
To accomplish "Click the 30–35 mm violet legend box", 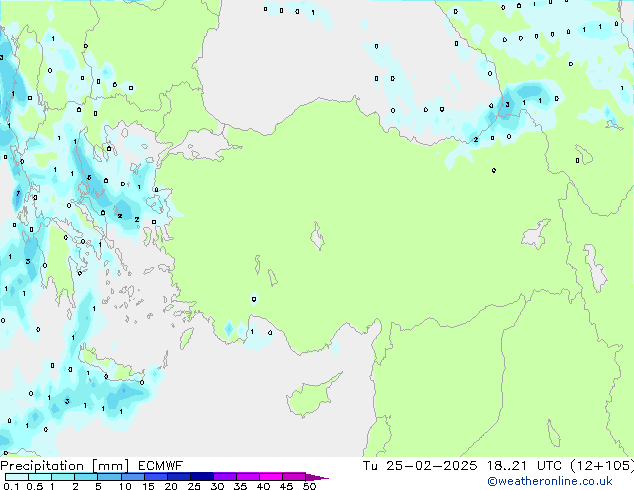I will pyautogui.click(x=225, y=477).
